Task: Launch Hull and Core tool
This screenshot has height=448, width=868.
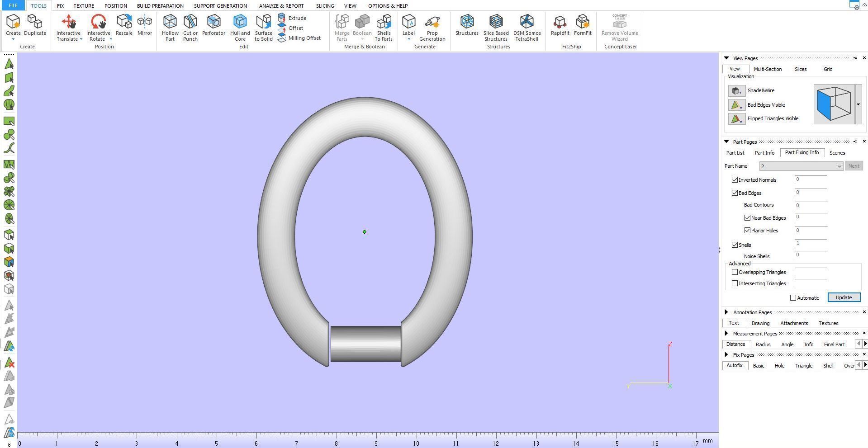Action: coord(240,28)
